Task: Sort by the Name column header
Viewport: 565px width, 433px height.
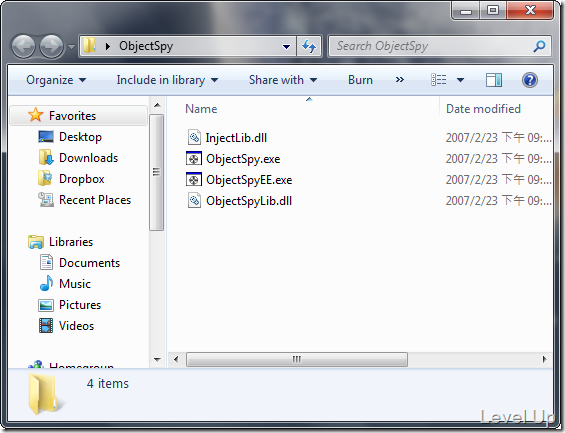Action: pyautogui.click(x=201, y=109)
